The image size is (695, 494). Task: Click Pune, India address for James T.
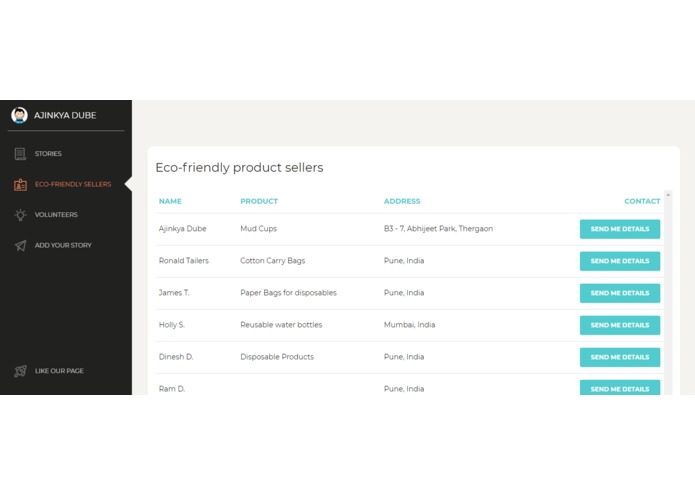tap(404, 292)
